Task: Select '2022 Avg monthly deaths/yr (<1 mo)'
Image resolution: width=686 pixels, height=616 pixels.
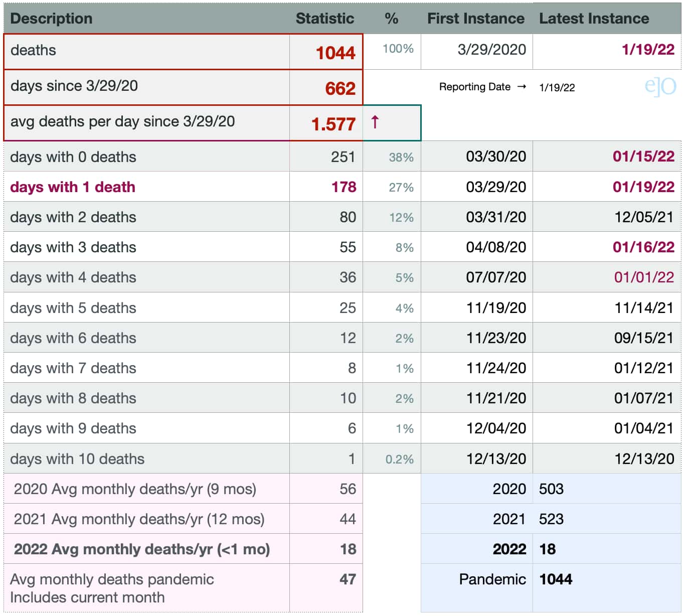Action: [x=142, y=549]
